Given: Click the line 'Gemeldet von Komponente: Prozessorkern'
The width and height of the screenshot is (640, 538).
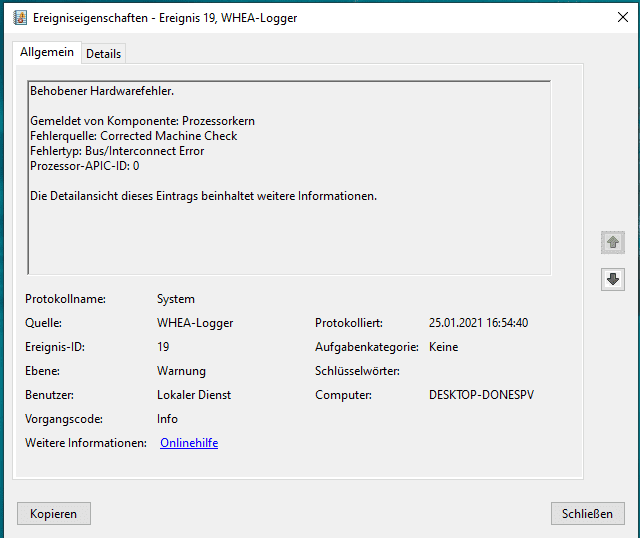Looking at the screenshot, I should (142, 121).
